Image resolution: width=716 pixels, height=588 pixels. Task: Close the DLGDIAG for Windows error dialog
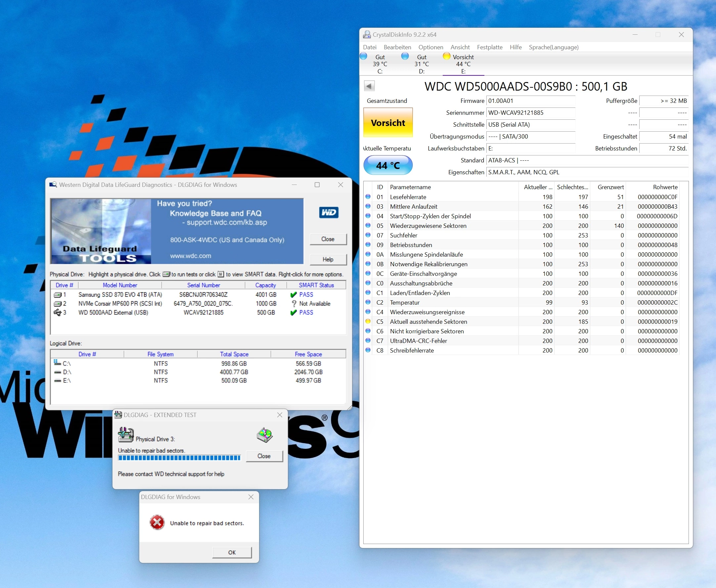pyautogui.click(x=251, y=497)
